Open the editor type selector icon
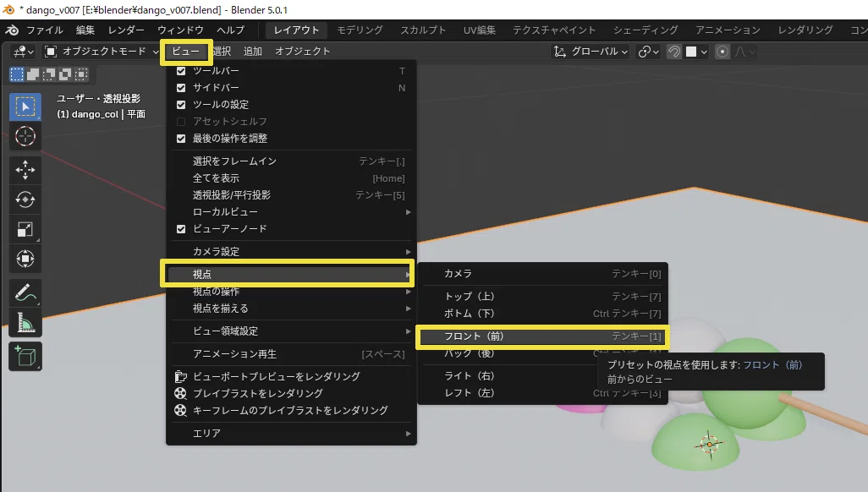This screenshot has width=868, height=492. coord(23,52)
